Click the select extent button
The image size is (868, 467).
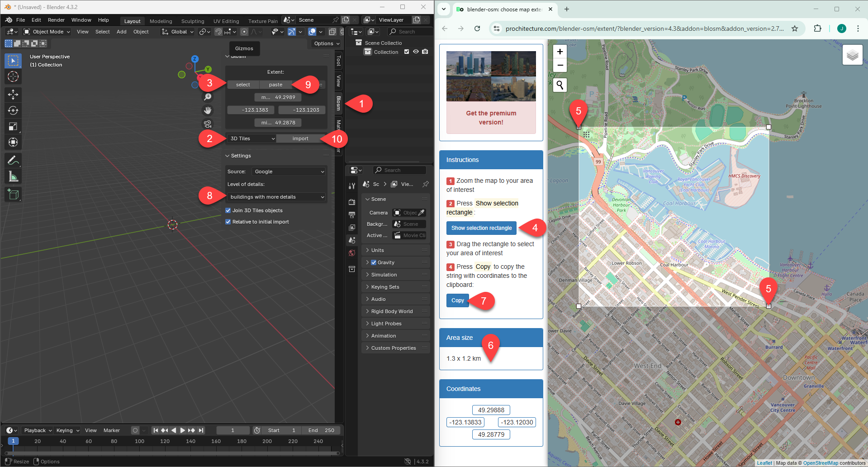pyautogui.click(x=243, y=85)
